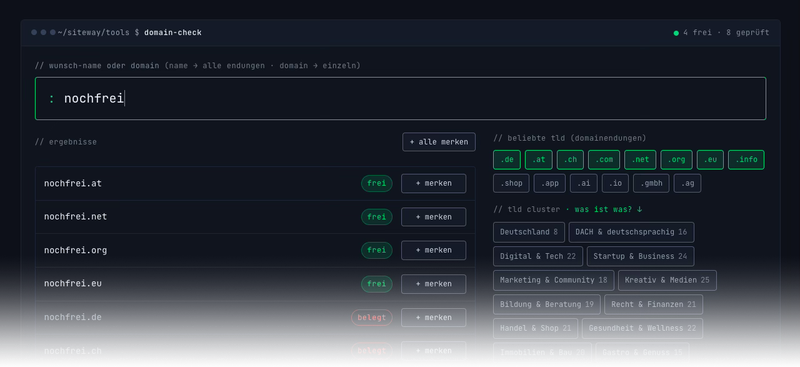Click 'merken' for nochfrei.org
The width and height of the screenshot is (800, 367).
point(433,250)
